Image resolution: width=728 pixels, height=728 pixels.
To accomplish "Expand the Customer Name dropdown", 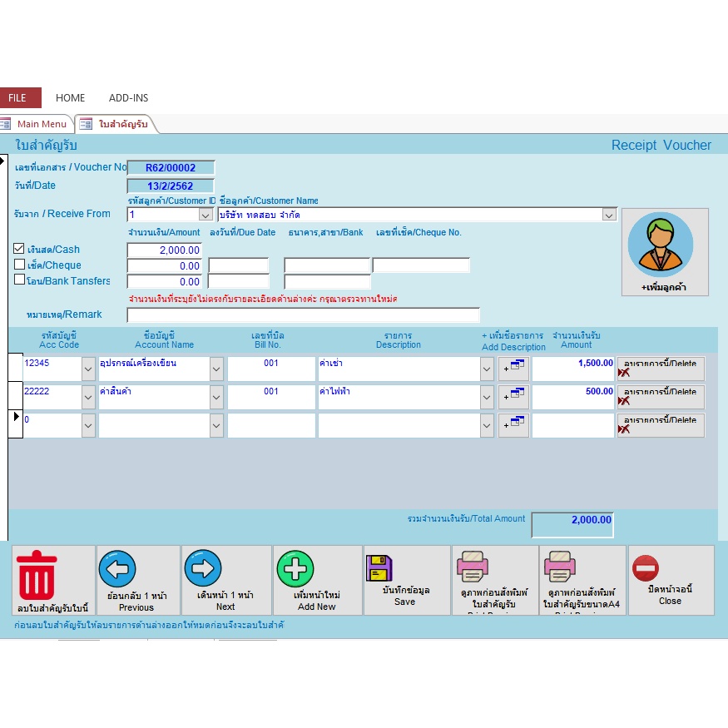I will [x=608, y=215].
